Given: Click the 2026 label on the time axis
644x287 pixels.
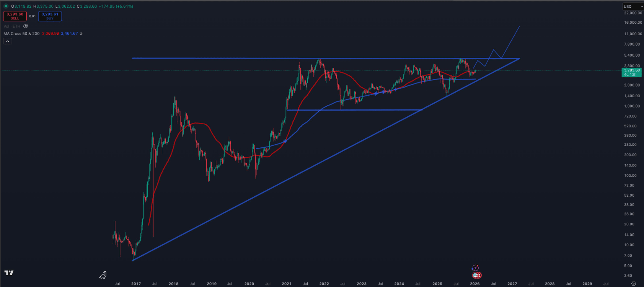Looking at the screenshot, I should 474,284.
